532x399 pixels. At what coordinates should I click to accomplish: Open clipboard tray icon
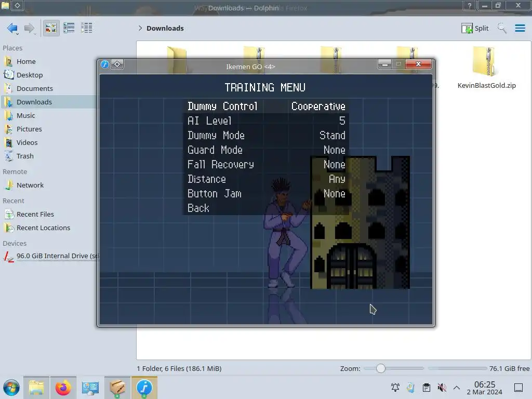coord(427,388)
